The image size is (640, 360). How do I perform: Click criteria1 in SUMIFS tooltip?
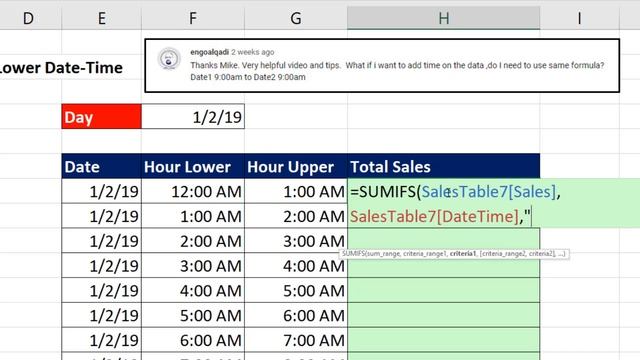click(x=463, y=254)
